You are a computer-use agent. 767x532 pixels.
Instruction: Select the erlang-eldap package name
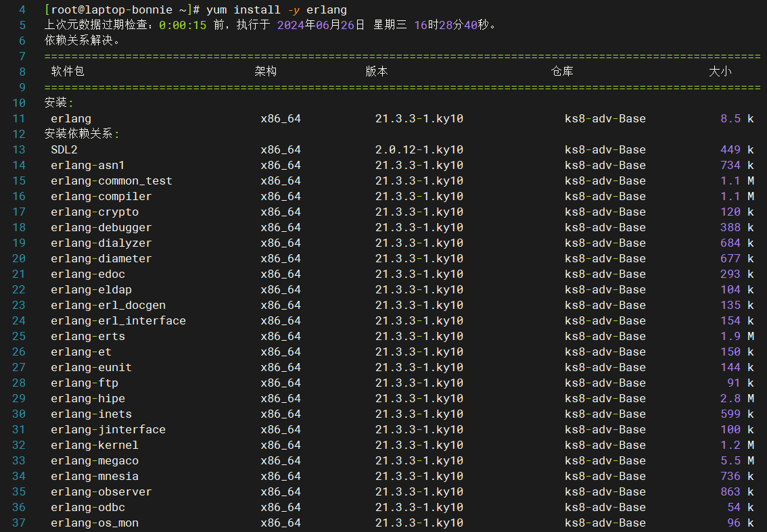[x=91, y=290]
